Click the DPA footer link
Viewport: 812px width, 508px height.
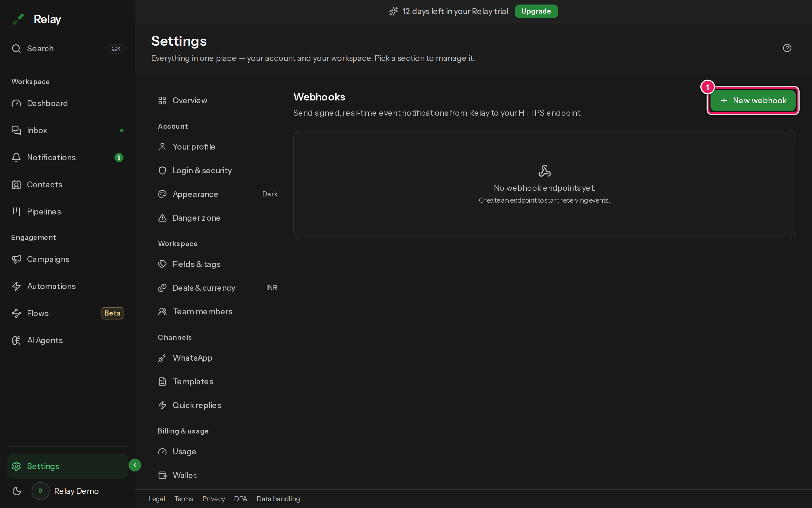[240, 499]
